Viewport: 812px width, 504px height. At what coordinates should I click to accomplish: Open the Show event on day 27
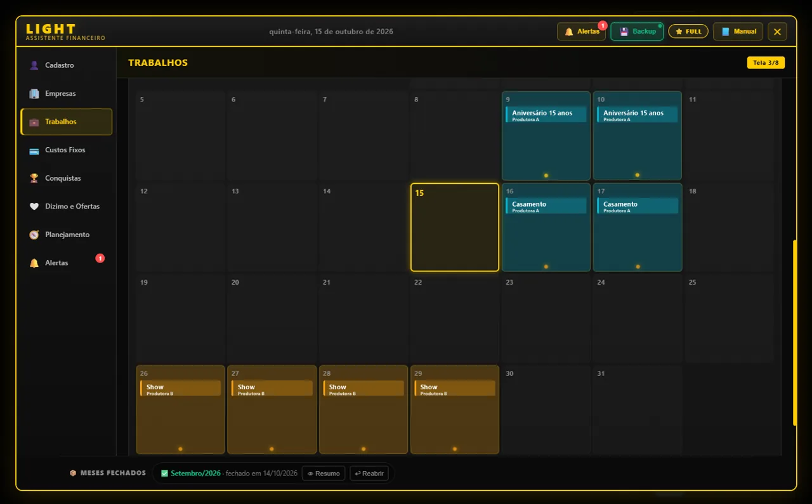272,389
